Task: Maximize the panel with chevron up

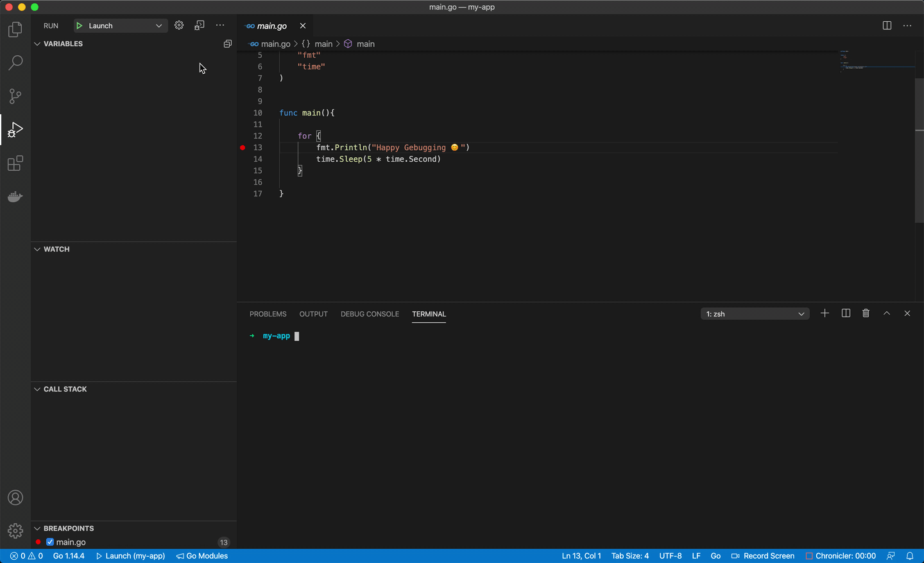Action: click(x=887, y=313)
